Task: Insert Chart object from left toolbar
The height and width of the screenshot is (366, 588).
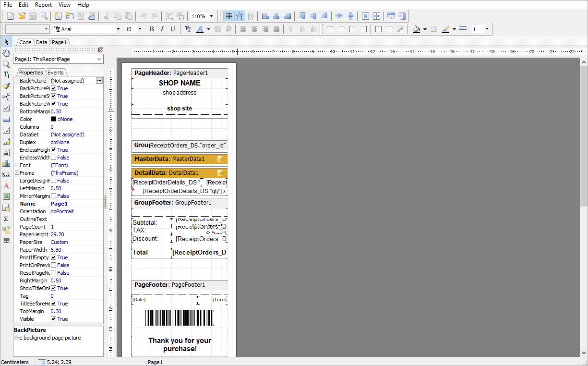Action: 6,163
